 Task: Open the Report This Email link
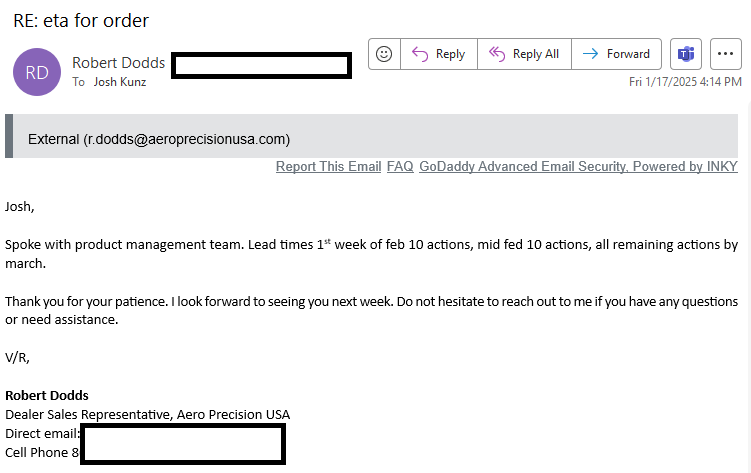click(329, 166)
